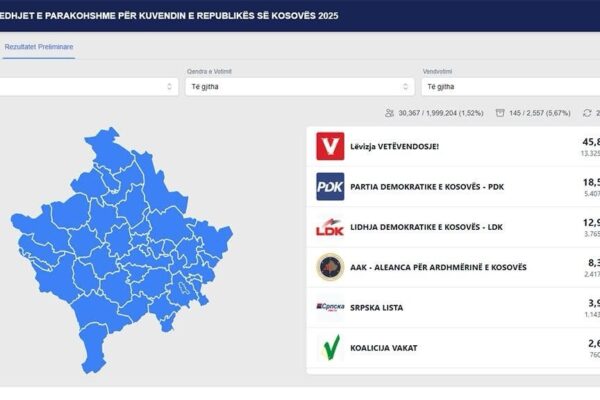Click the Koalicija Vakat green checkmark logo

click(x=330, y=347)
